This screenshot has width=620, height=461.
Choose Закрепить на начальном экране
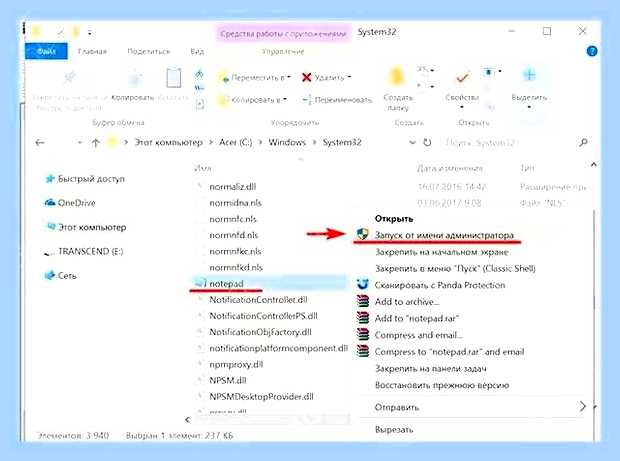(442, 252)
